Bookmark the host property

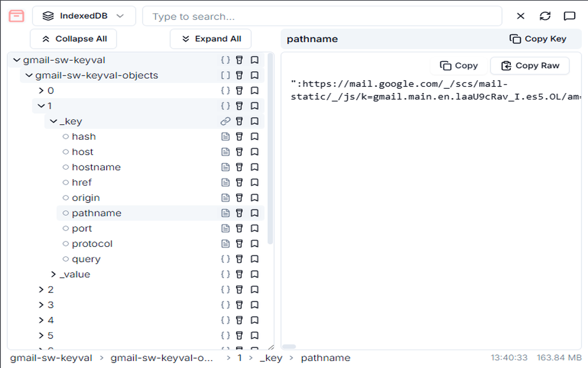point(254,151)
